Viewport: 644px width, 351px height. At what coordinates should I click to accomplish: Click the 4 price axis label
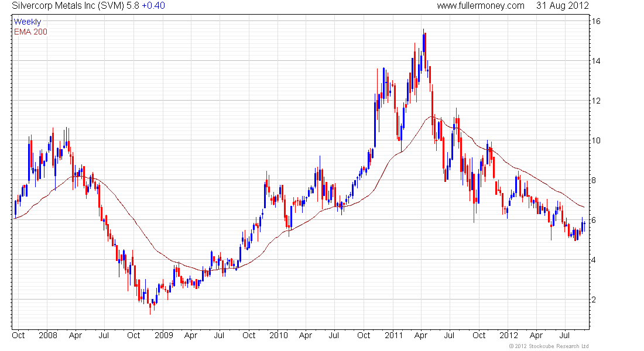coord(594,260)
